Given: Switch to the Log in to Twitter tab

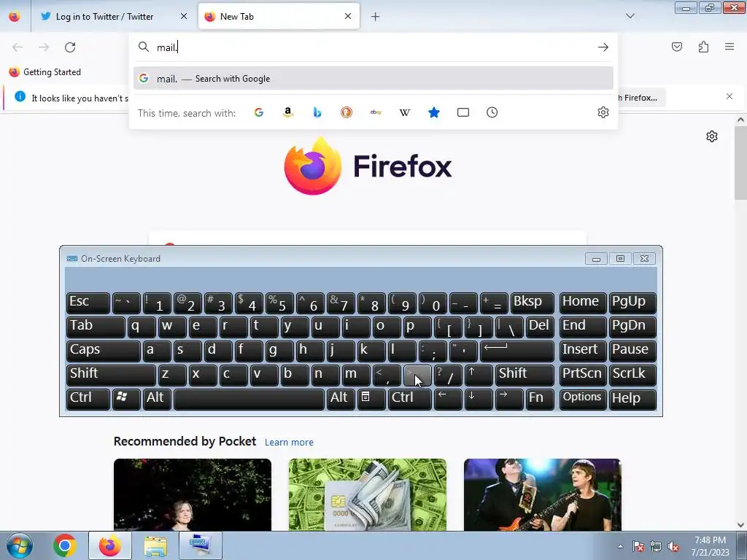Looking at the screenshot, I should click(115, 17).
